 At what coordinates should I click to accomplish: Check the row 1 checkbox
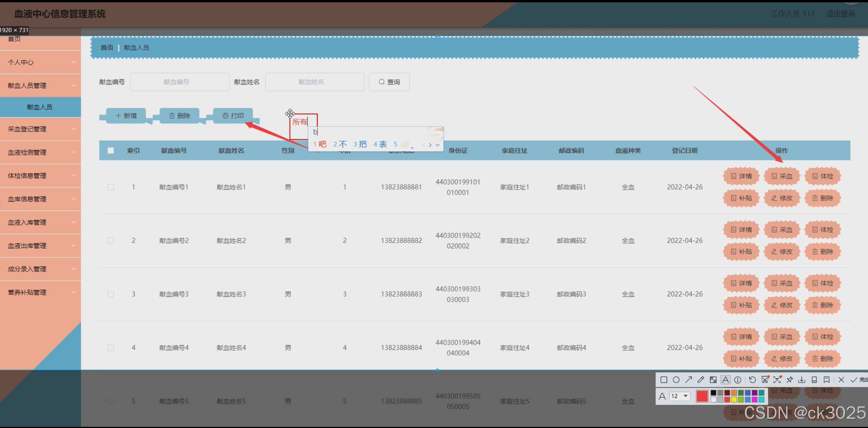point(111,187)
